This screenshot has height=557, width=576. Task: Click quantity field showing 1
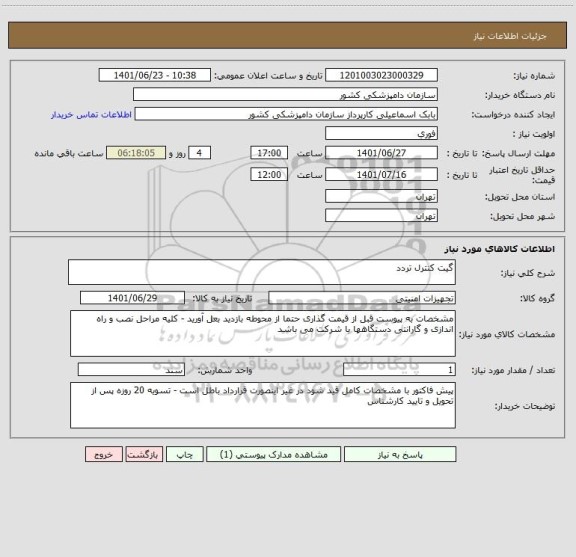(x=399, y=370)
